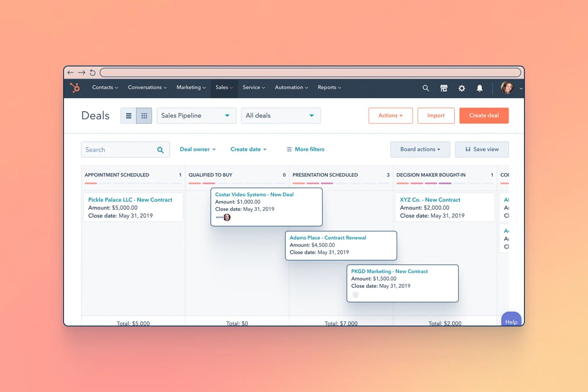Expand the Actions dropdown button
Viewport: 588px width, 392px height.
click(x=390, y=116)
